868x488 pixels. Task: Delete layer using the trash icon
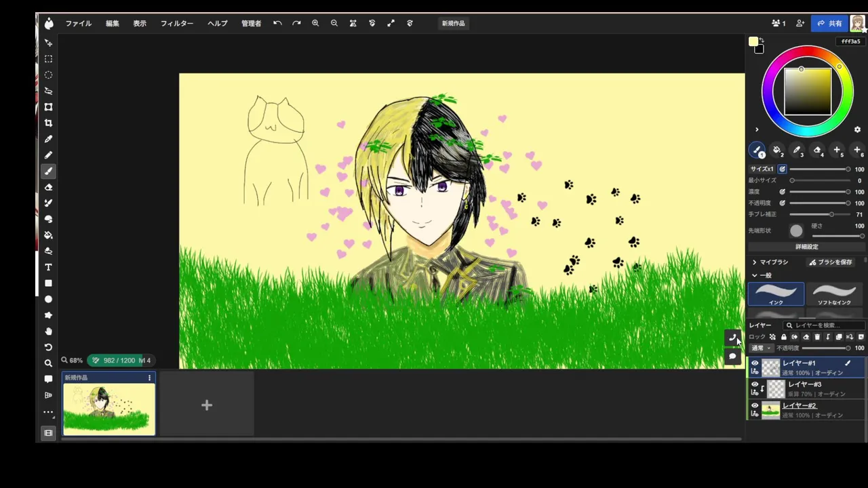(816, 337)
